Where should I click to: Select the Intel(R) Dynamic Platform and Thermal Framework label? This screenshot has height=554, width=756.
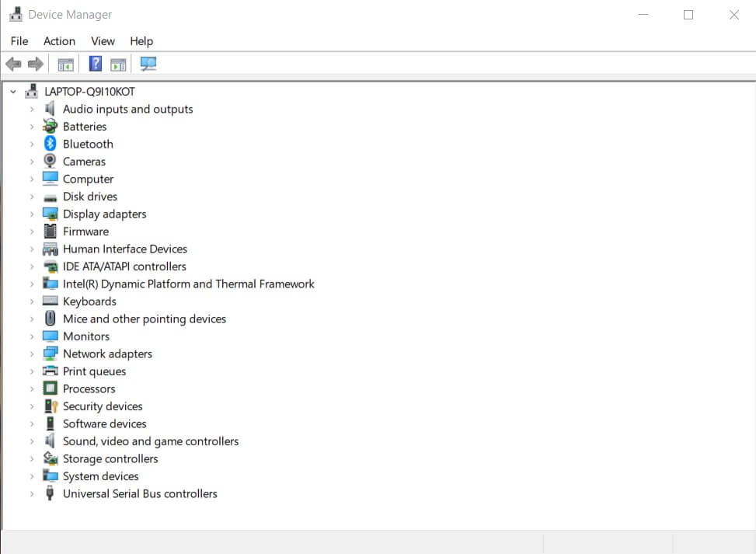tap(189, 284)
